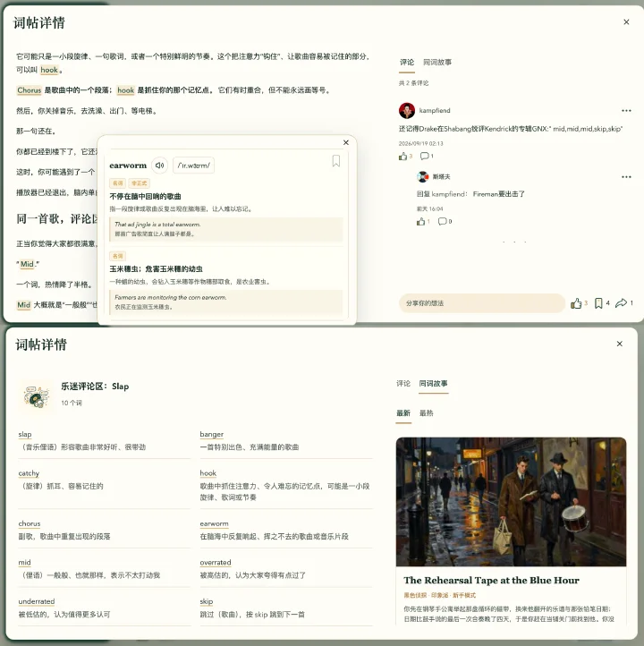Open word overrated in the list
Screen dimensions: 644x646
[216, 563]
